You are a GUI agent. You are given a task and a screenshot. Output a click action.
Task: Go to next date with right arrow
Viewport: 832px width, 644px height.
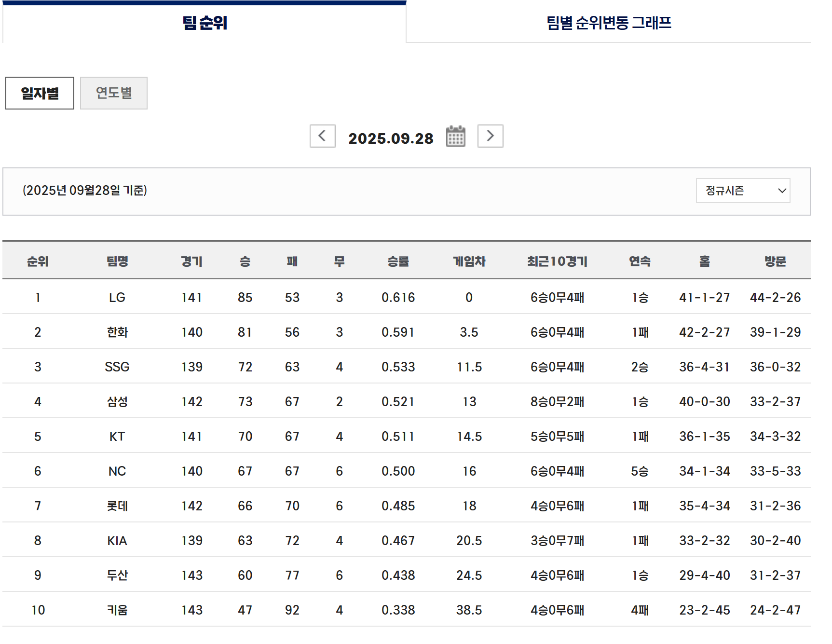(x=490, y=136)
